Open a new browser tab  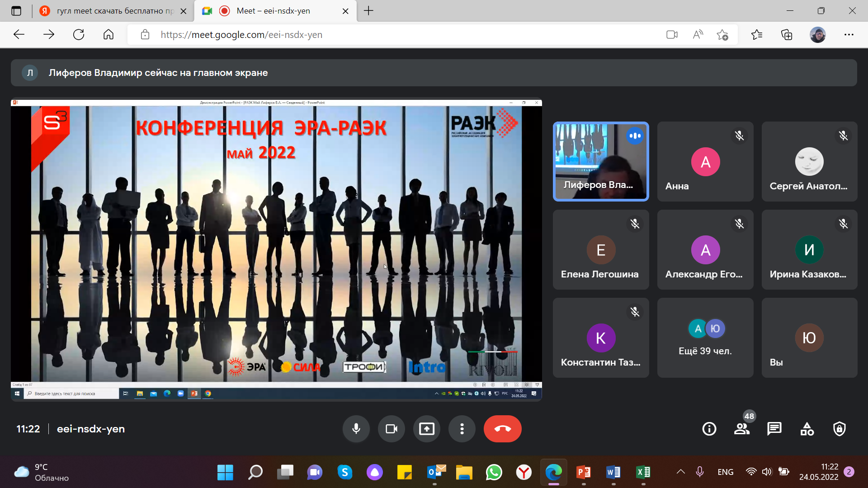(368, 11)
